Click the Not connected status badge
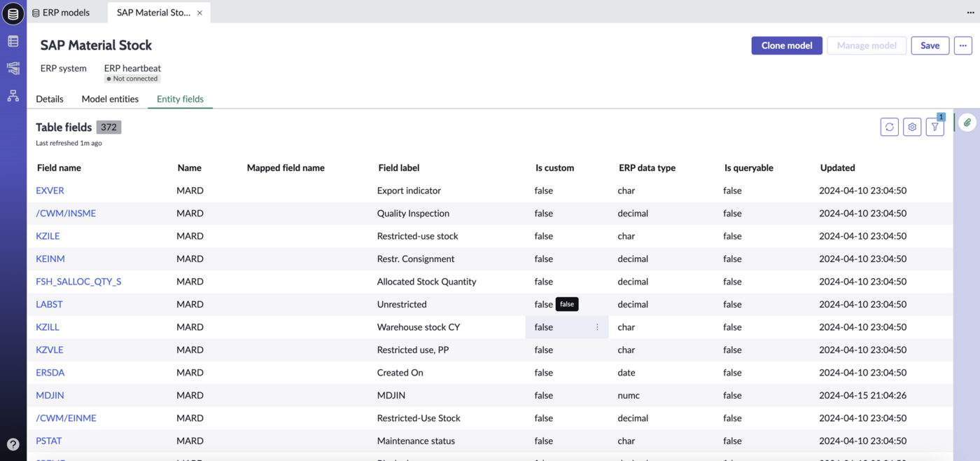Screen dimensions: 980x461 point(132,79)
